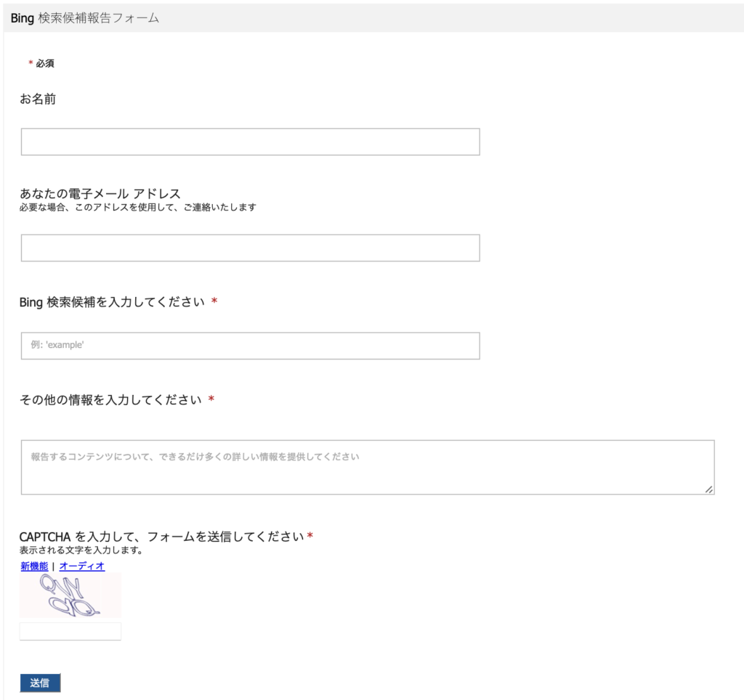The image size is (744, 700).
Task: Click the textarea resize handle
Action: click(x=709, y=490)
